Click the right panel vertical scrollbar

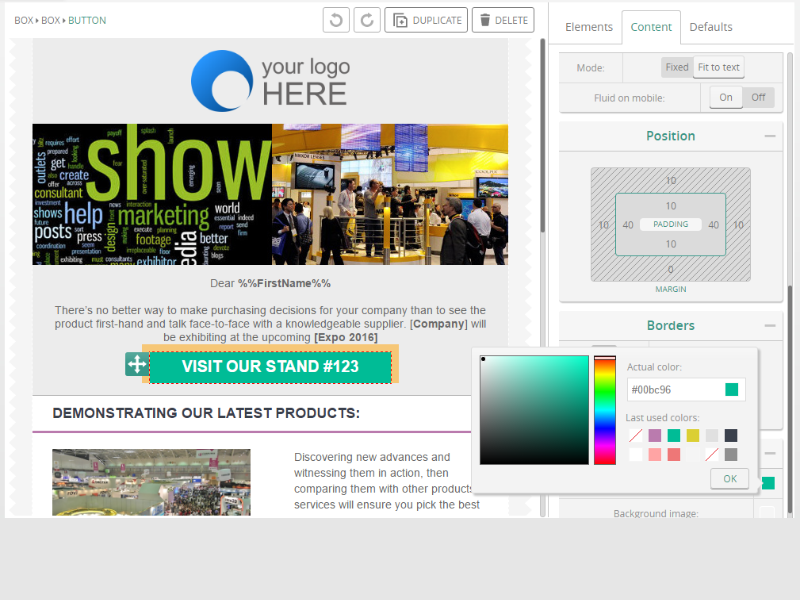point(790,398)
